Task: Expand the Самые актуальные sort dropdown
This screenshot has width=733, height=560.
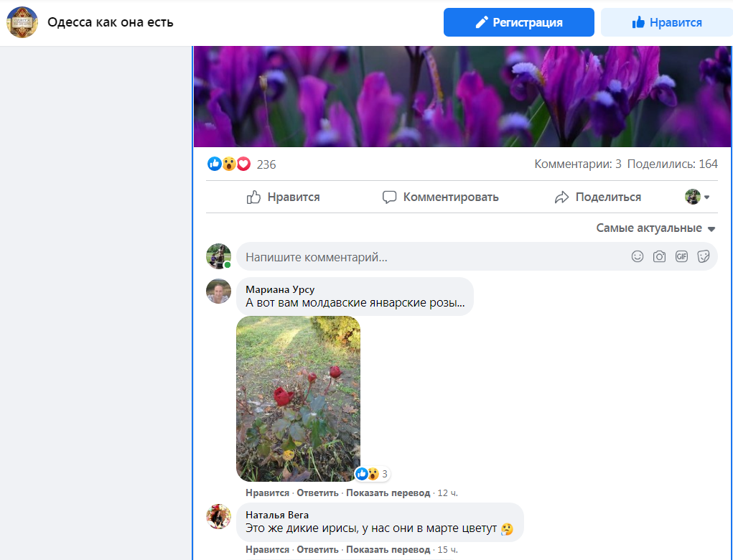Action: (655, 228)
